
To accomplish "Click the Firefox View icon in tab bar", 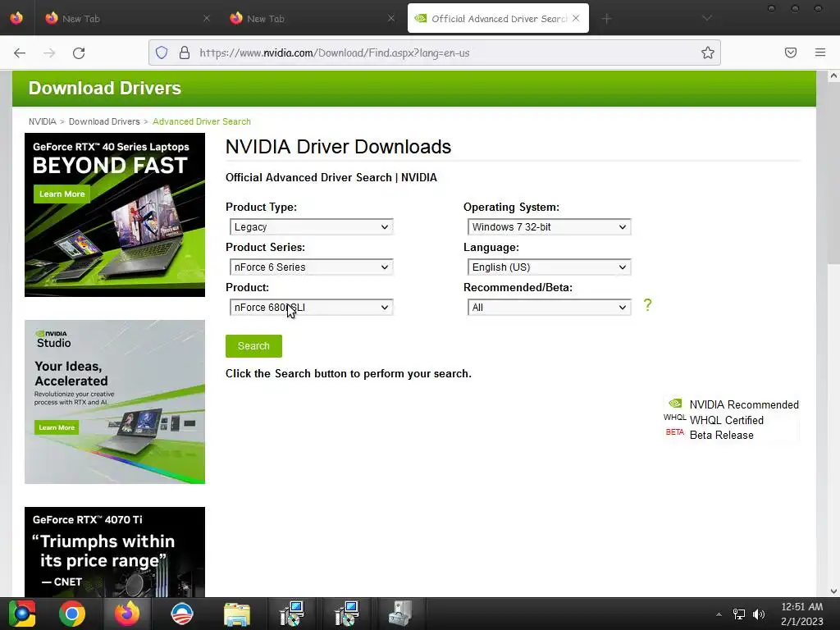I will tap(16, 18).
